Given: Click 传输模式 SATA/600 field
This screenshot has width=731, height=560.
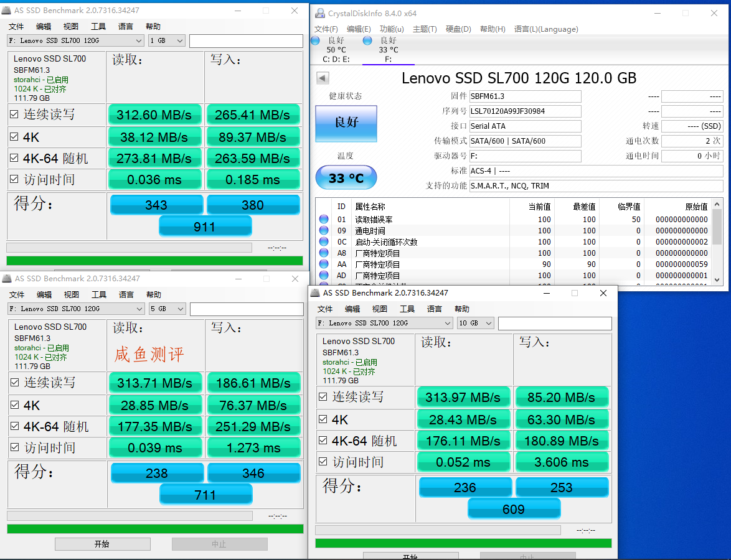Looking at the screenshot, I should click(525, 141).
